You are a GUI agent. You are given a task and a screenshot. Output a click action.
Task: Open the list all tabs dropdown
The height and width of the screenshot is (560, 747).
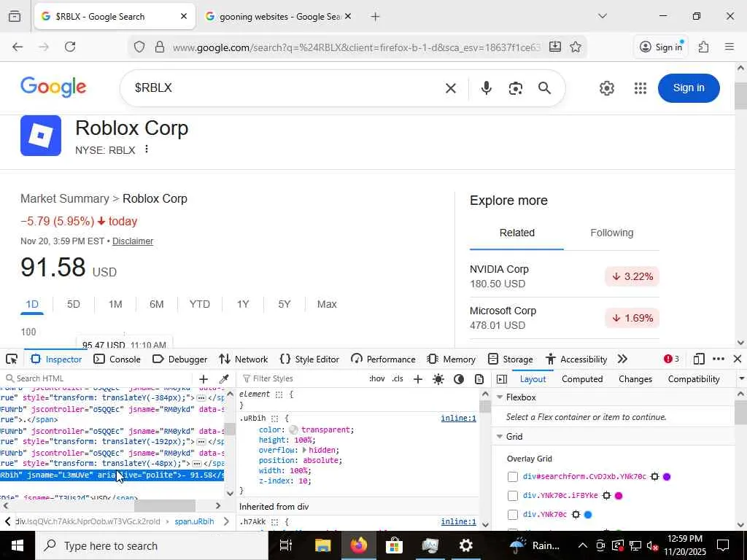(x=602, y=17)
